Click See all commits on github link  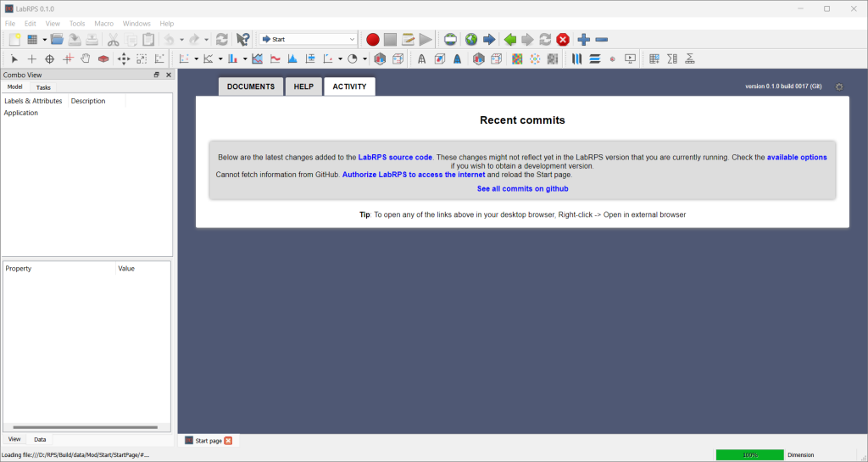pyautogui.click(x=522, y=188)
